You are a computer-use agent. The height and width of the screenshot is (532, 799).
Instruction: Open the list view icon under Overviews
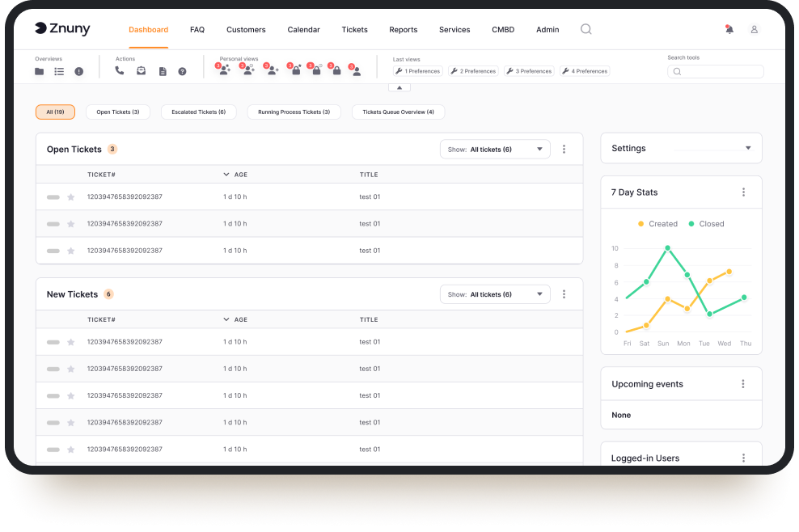[x=59, y=71]
